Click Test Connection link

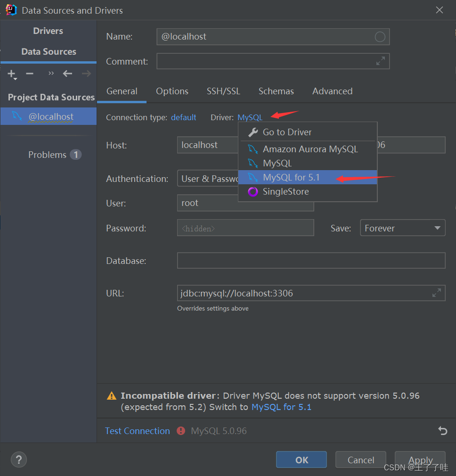(138, 431)
